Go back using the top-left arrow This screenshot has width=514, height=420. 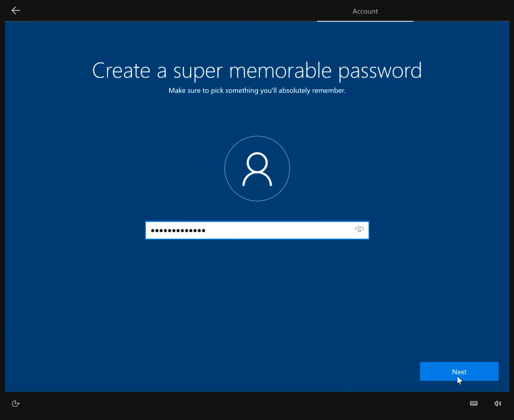click(16, 11)
